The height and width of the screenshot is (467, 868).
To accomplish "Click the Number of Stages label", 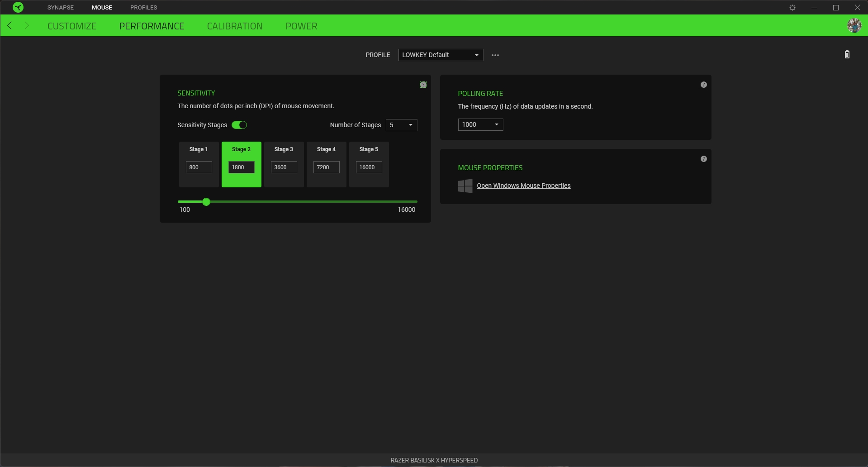I will 356,125.
